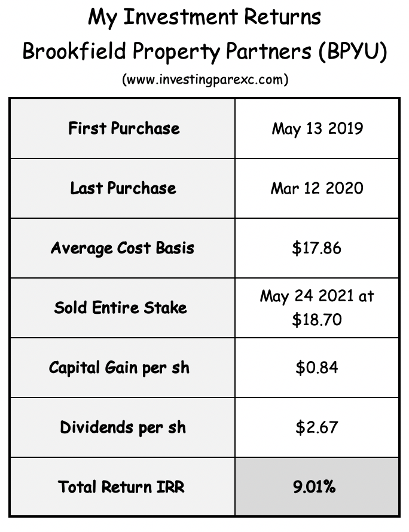Click the Total Return IRR label
This screenshot has width=409, height=532.
(121, 487)
